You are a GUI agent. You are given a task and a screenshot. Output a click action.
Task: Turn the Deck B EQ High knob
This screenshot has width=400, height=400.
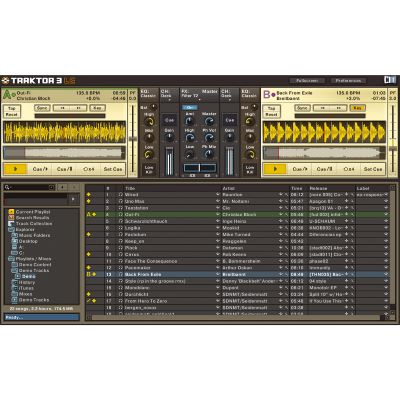pos(250,122)
